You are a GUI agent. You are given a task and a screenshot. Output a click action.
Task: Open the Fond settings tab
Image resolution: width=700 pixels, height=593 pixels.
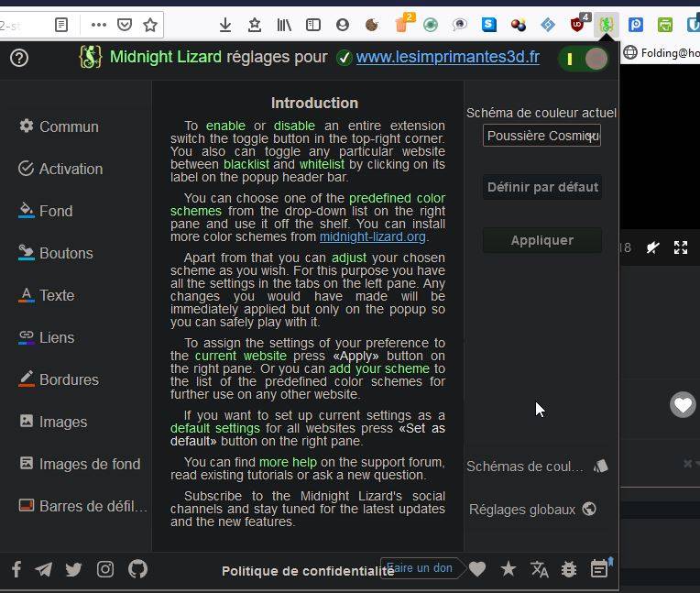[46, 211]
